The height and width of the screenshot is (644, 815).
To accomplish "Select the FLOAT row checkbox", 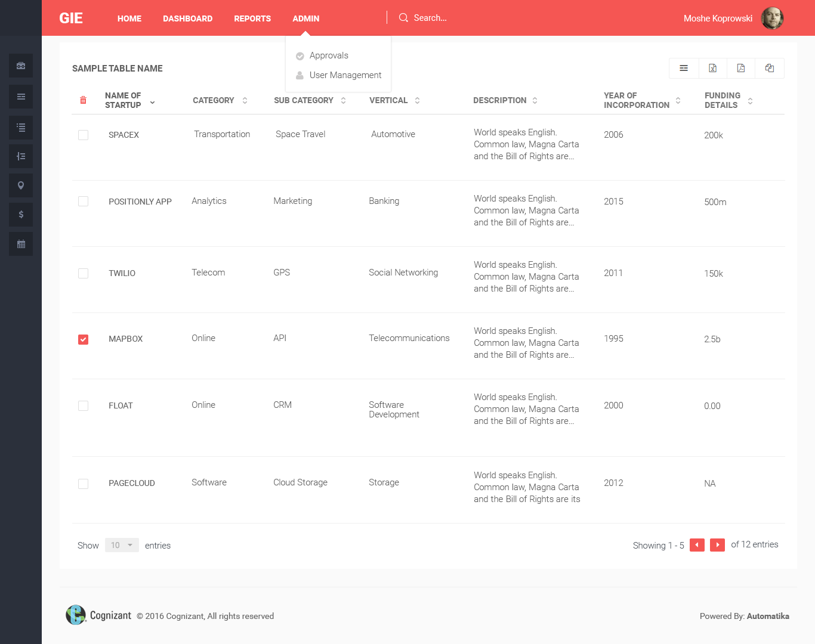I will click(x=83, y=405).
